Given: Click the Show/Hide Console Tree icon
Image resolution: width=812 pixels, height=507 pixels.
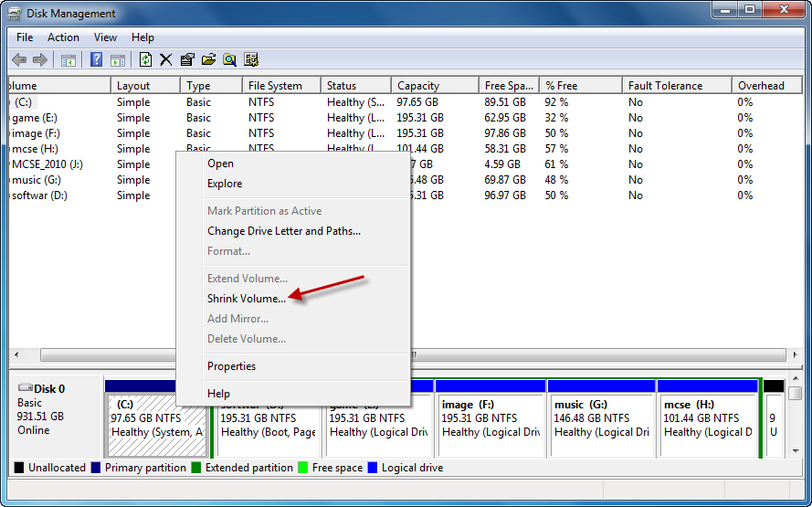Looking at the screenshot, I should point(69,60).
